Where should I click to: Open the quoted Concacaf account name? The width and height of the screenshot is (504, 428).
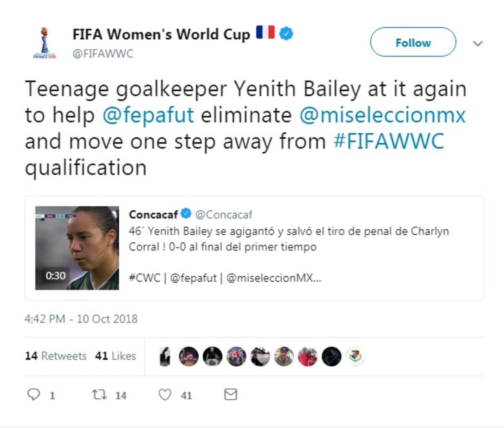[x=154, y=214]
